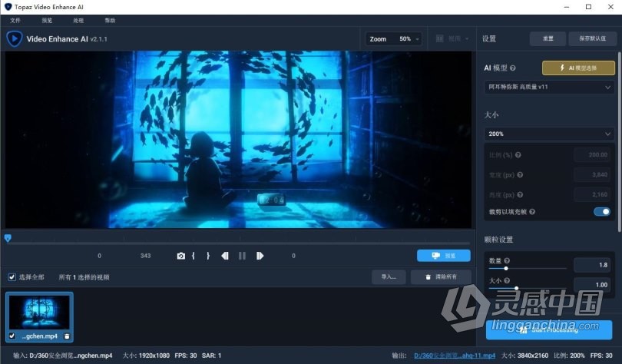Click the 2,160 height field
Image resolution: width=622 pixels, height=364 pixels.
tap(591, 194)
